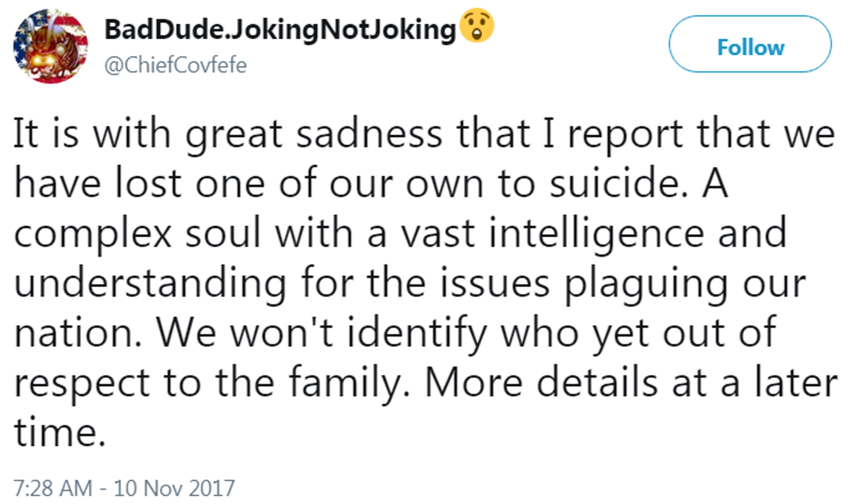Click the word "sadness" in first line
This screenshot has width=858, height=504.
pyautogui.click(x=369, y=134)
